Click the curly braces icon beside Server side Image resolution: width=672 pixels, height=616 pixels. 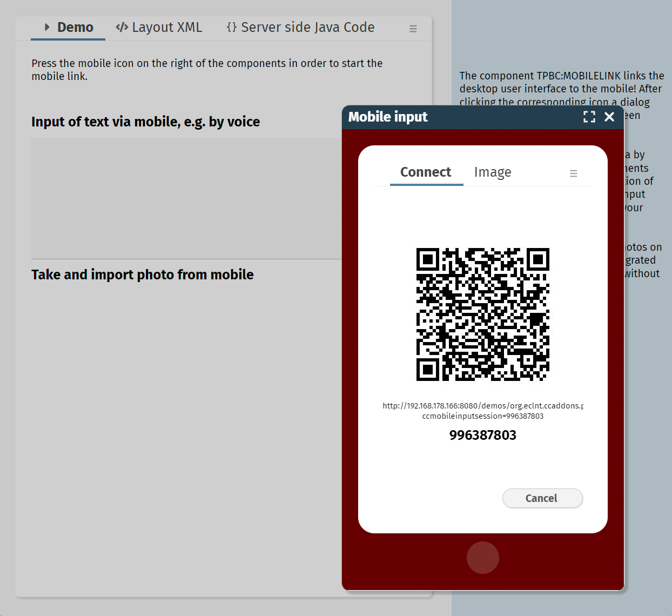tap(232, 27)
